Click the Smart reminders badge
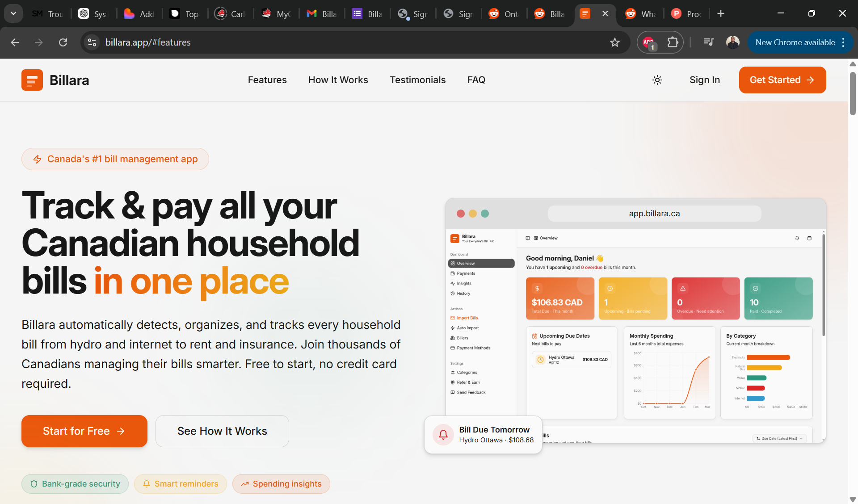The height and width of the screenshot is (504, 858). [181, 484]
